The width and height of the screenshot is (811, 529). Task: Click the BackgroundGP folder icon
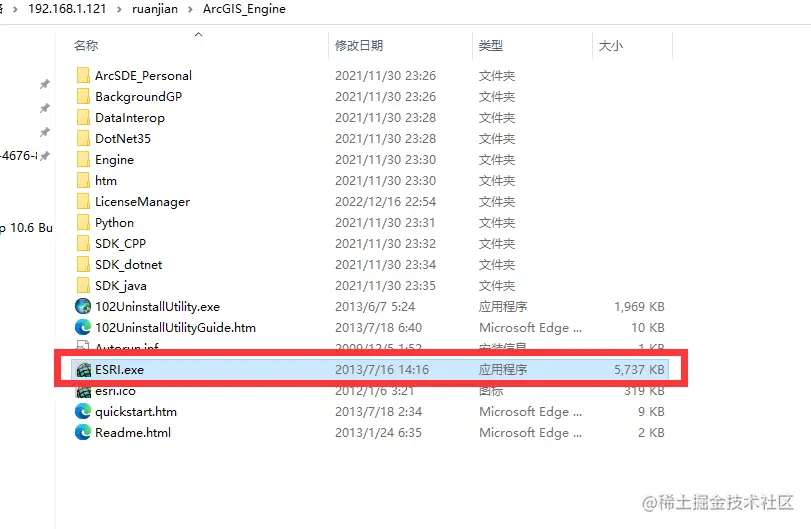(83, 97)
